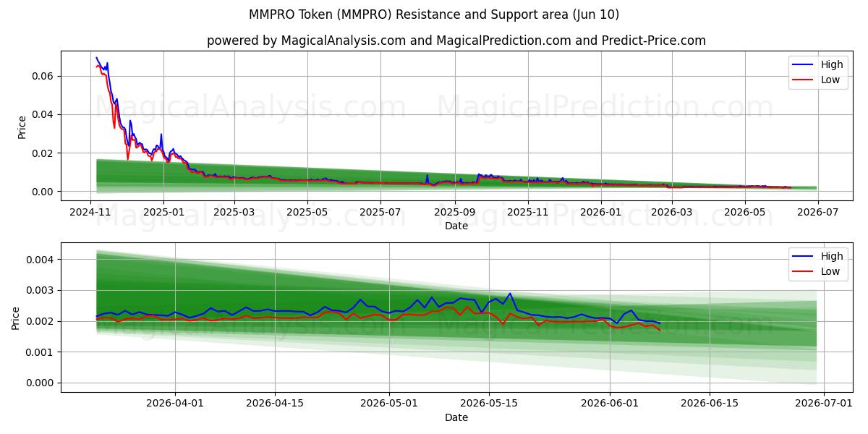The image size is (868, 434).
Task: Click the '2025-09' x-axis label in top chart
Action: (455, 212)
